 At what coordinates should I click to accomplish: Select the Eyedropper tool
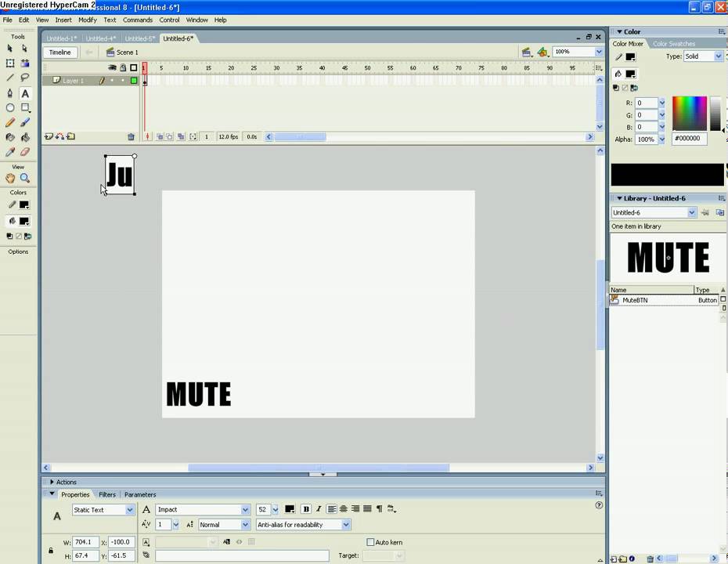(x=9, y=152)
